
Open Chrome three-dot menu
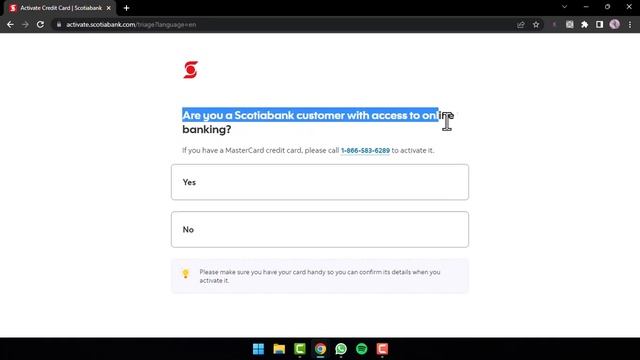[630, 24]
